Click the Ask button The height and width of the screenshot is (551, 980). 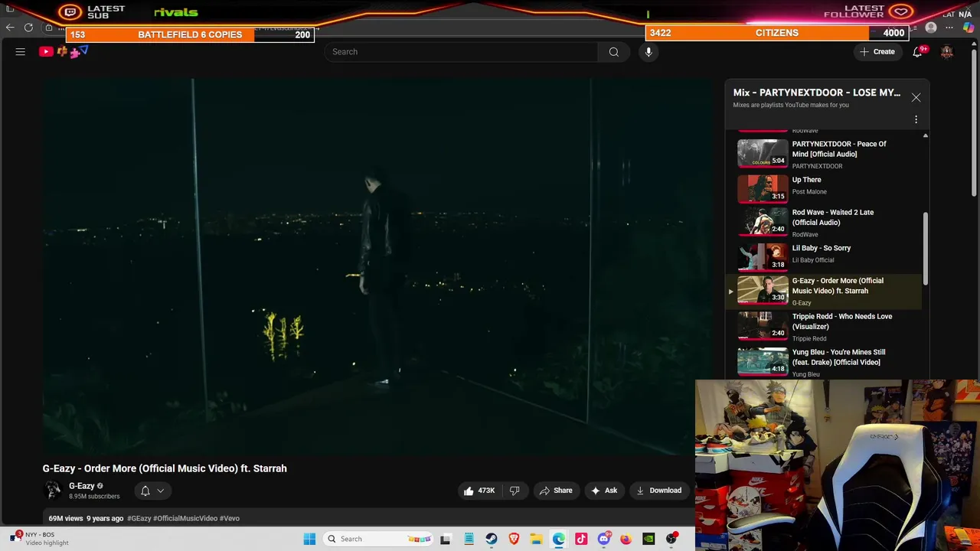pyautogui.click(x=603, y=491)
